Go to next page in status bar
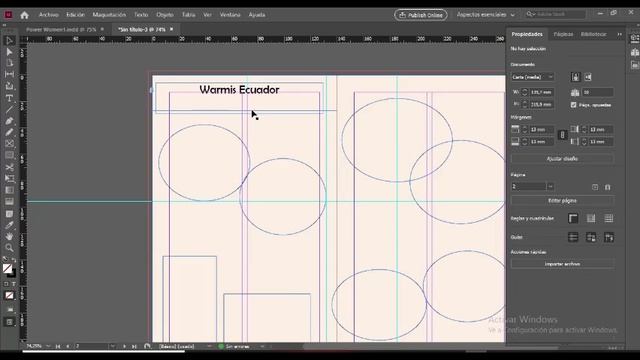Screen dimensions: 640x360 [124, 347]
